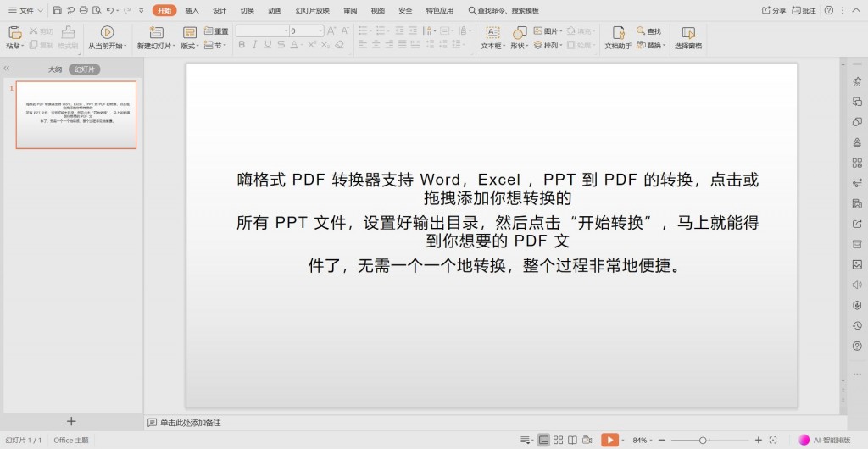Open the File (文件) menu dropdown
Image resolution: width=868 pixels, height=449 pixels.
pyautogui.click(x=25, y=10)
